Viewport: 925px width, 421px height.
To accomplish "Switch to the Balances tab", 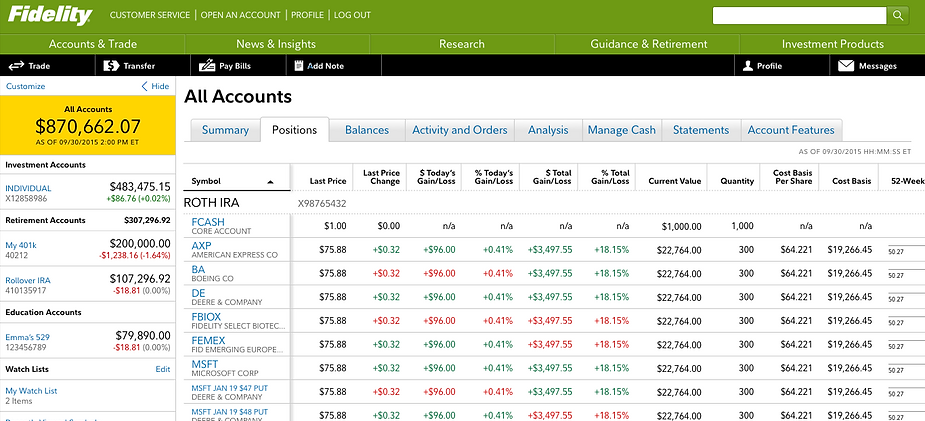I will pyautogui.click(x=367, y=130).
